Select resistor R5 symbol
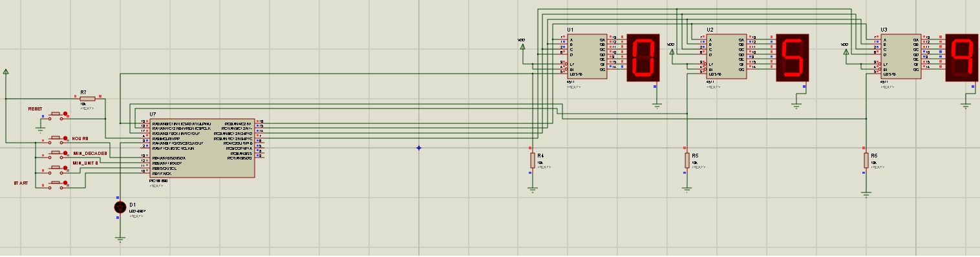 coord(687,160)
